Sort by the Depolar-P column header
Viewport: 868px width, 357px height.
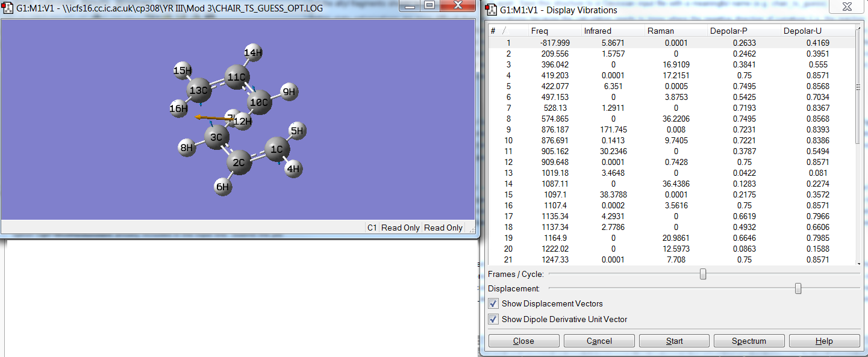[x=744, y=31]
